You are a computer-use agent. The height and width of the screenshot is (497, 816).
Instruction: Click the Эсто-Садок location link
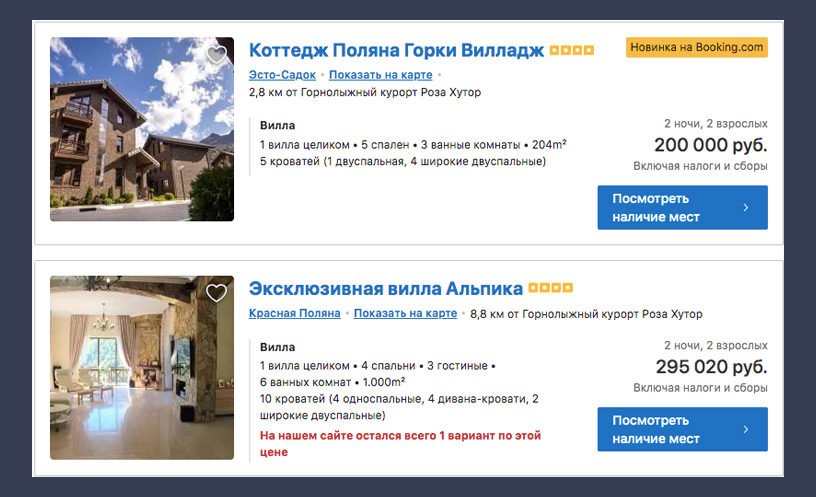[282, 75]
